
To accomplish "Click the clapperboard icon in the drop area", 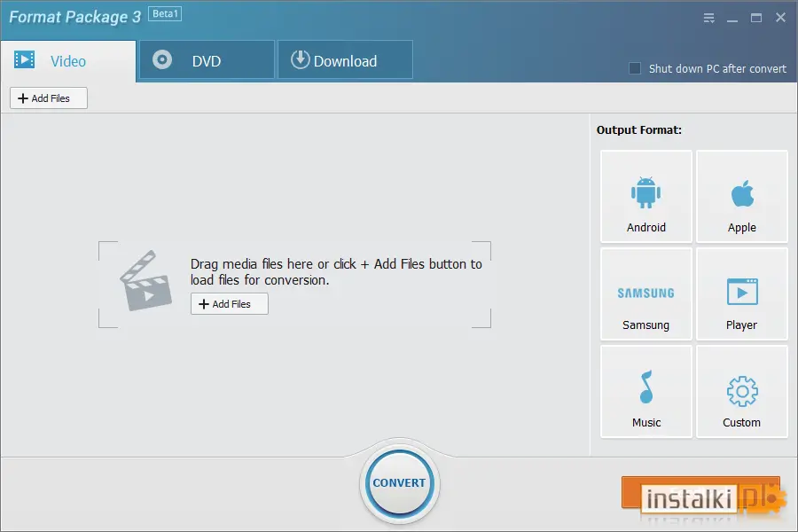I will click(x=146, y=280).
